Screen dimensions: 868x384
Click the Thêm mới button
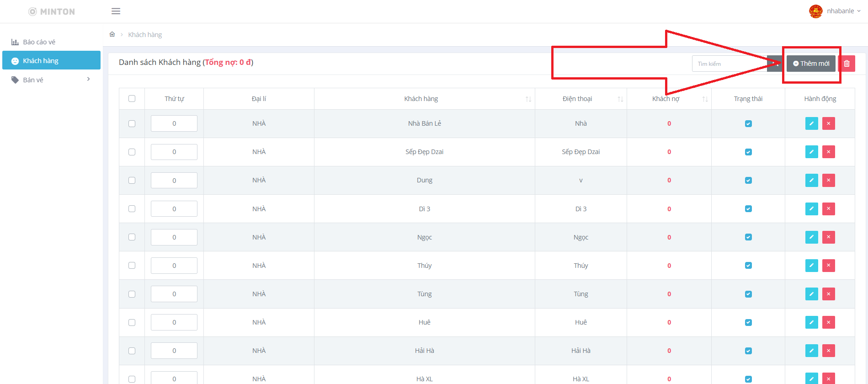click(811, 64)
